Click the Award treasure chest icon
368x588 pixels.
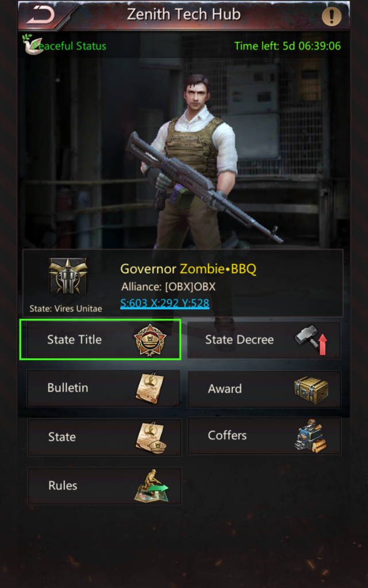[311, 389]
